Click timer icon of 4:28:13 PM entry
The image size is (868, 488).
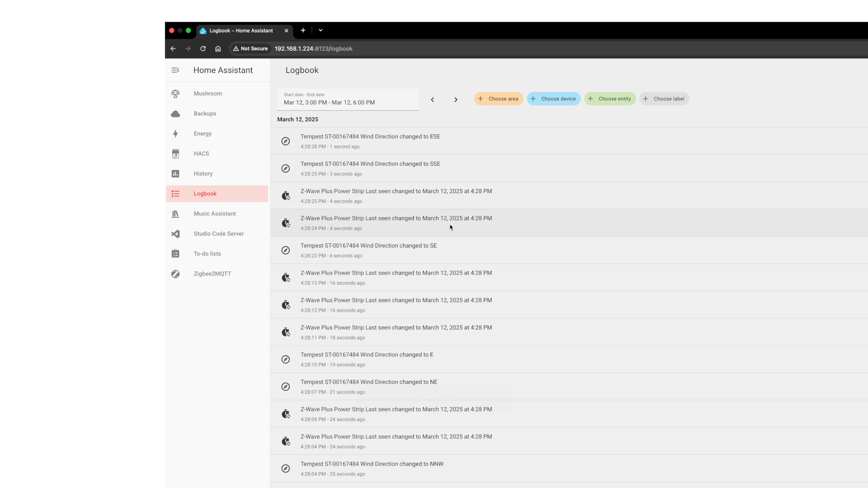(x=286, y=278)
